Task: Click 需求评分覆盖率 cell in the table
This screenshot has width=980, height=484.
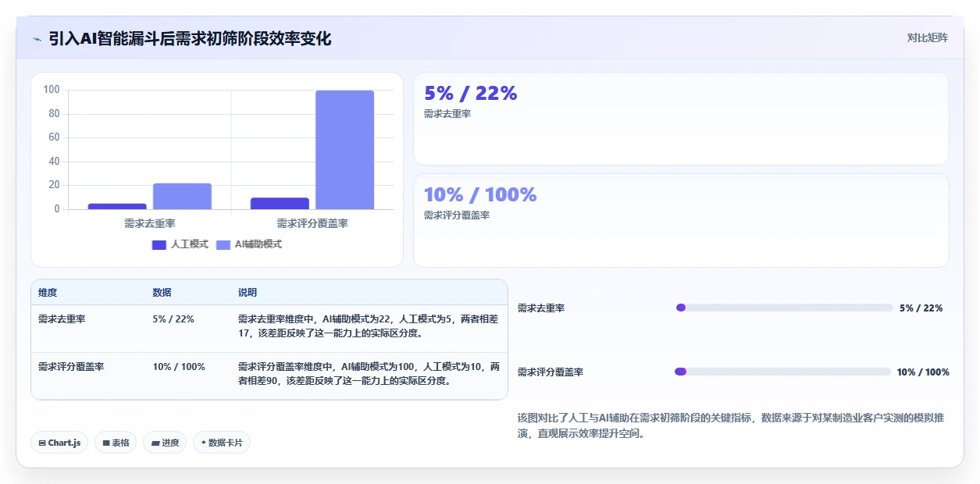Action: coord(71,367)
